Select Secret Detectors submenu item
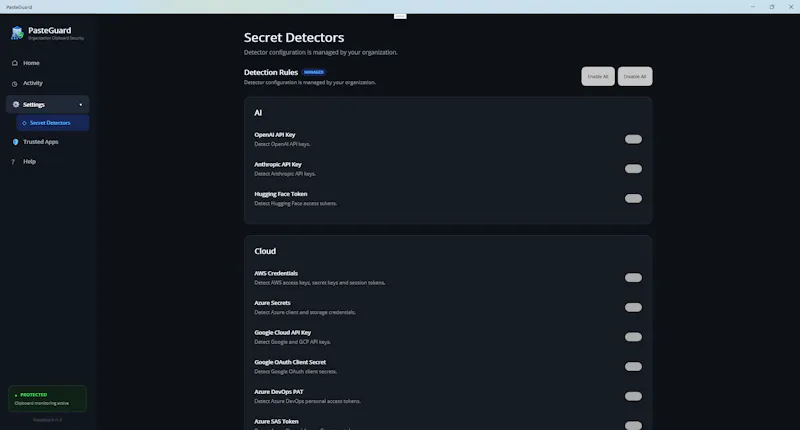The height and width of the screenshot is (430, 800). (x=53, y=123)
